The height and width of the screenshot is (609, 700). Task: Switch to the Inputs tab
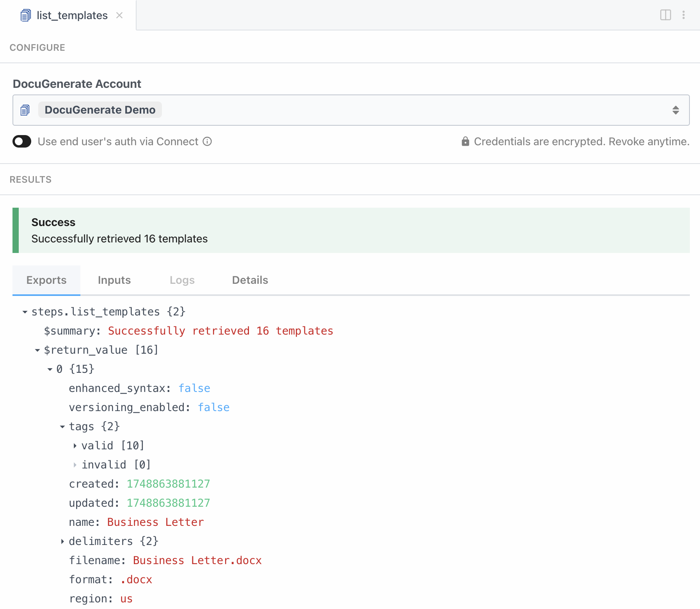(x=114, y=280)
